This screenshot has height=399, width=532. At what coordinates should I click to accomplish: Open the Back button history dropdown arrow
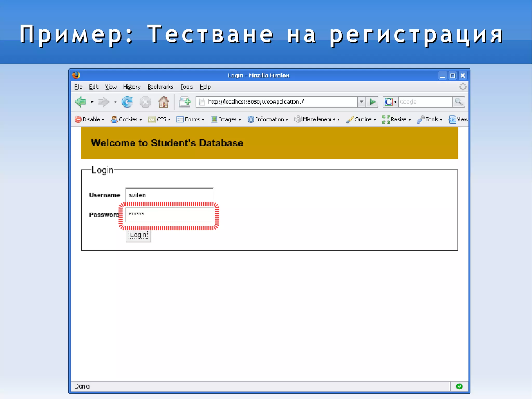click(92, 102)
